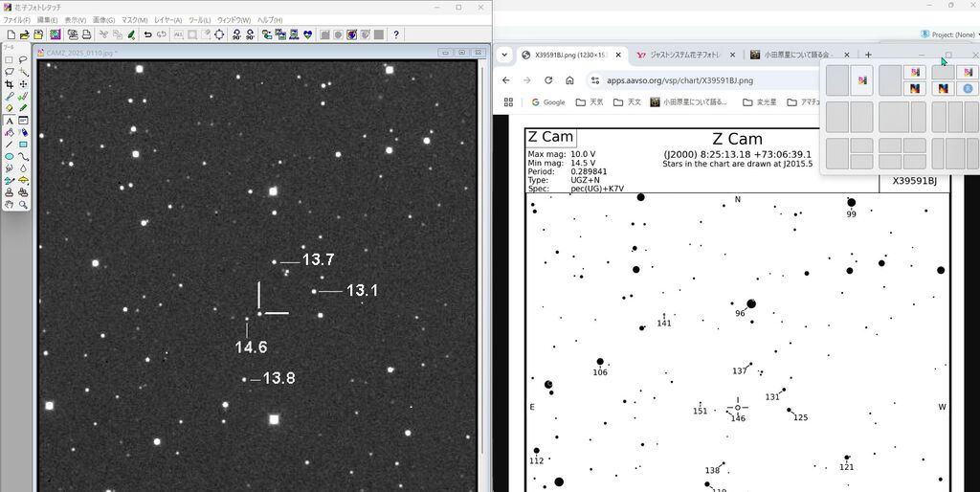980x492 pixels.
Task: Open the Google bookmark
Action: click(x=548, y=101)
